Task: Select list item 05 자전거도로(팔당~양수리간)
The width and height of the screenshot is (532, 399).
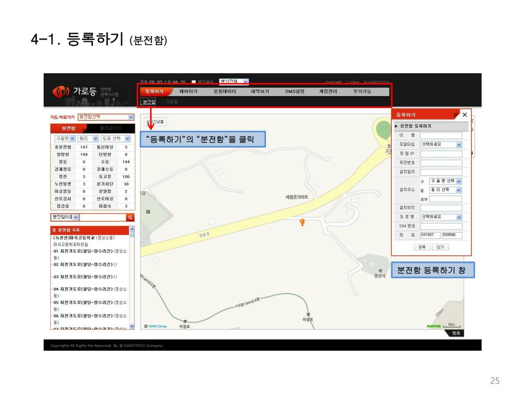Action: pos(90,305)
